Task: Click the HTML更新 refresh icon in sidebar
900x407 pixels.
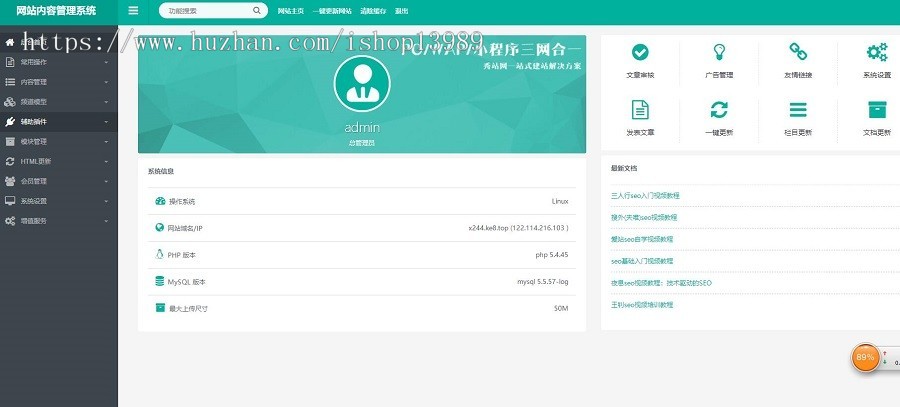Action: [10, 161]
